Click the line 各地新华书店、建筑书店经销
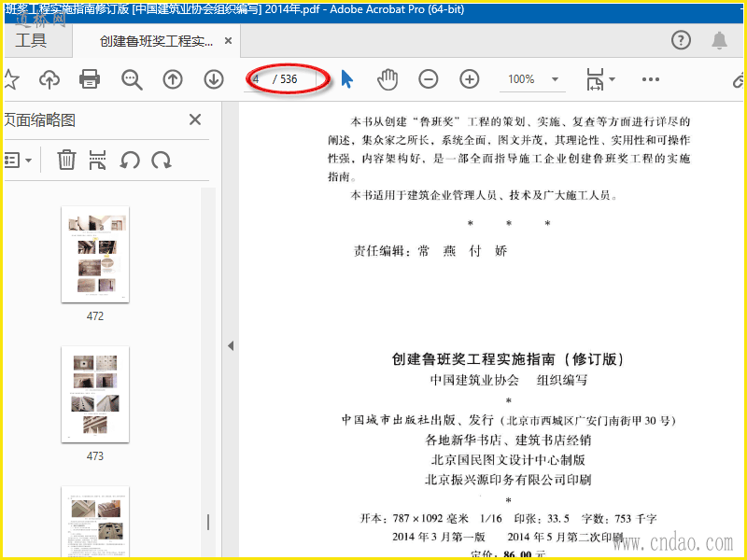747x560 pixels. [x=508, y=440]
